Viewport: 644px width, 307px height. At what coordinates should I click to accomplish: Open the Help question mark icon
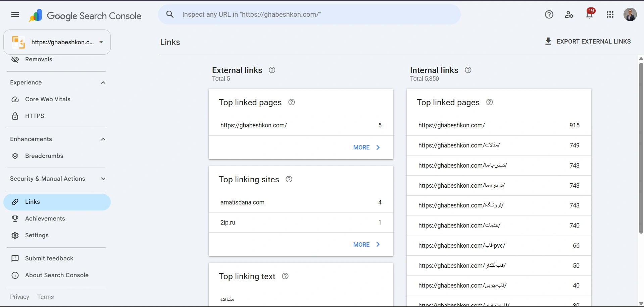click(x=549, y=14)
